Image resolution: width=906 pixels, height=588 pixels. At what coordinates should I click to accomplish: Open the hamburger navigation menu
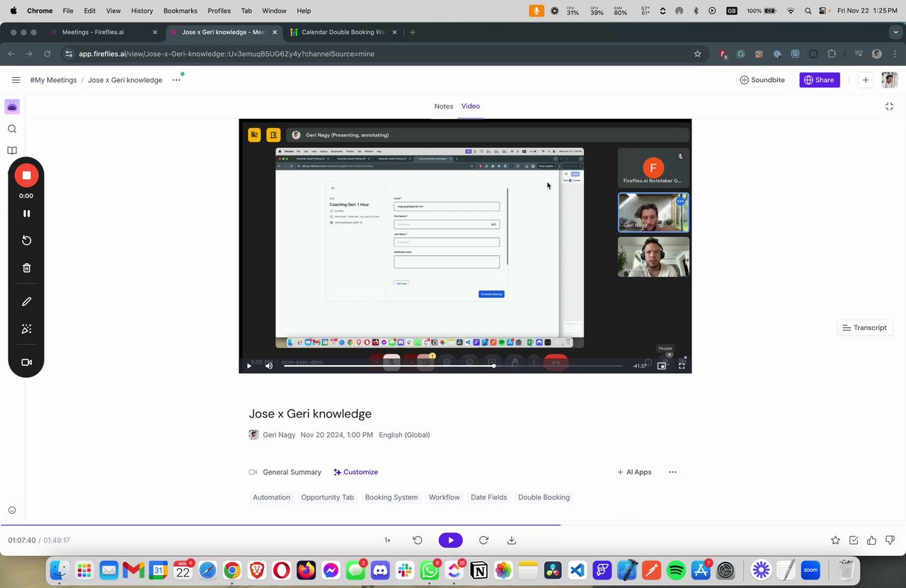[16, 80]
